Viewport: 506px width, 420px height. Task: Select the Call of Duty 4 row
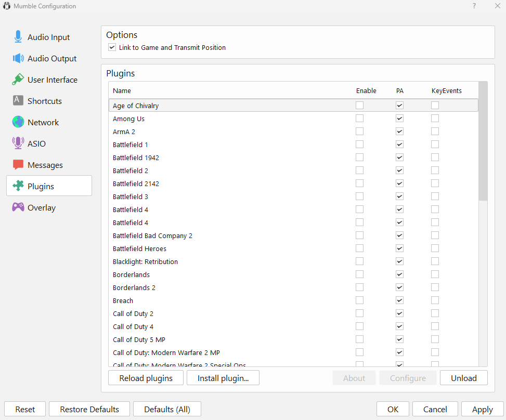[133, 326]
